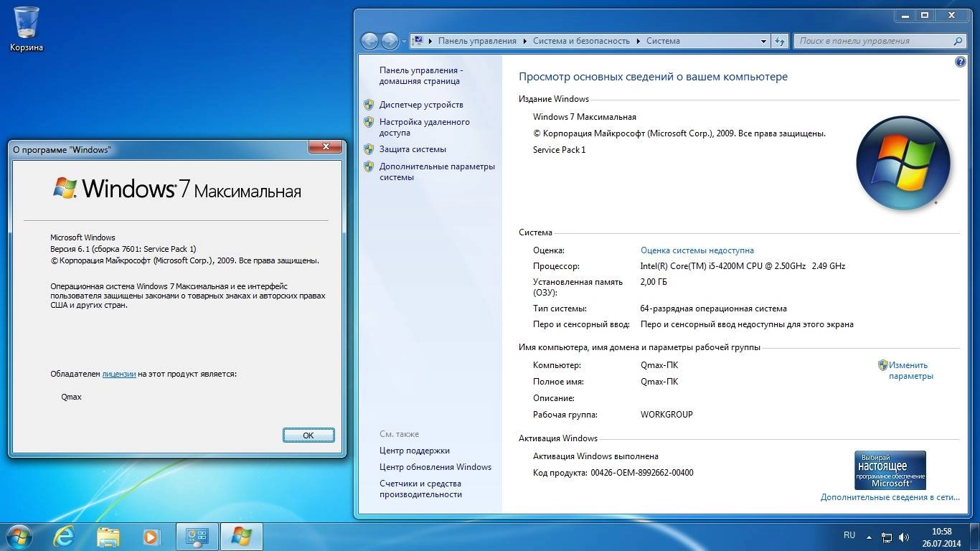Open "Счетчики и средства производительности"

420,489
